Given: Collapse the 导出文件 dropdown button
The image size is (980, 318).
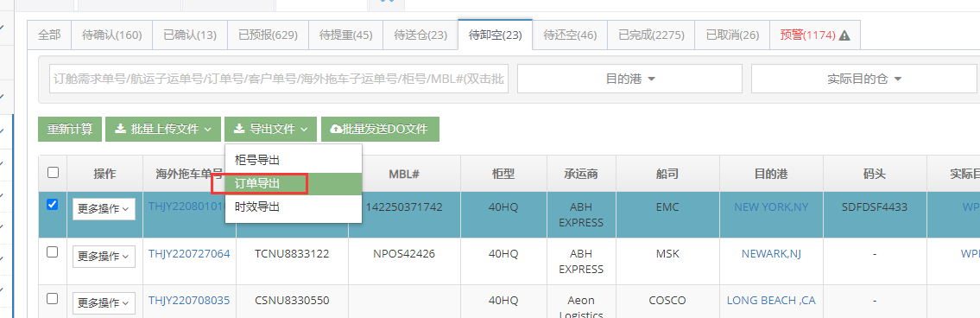Looking at the screenshot, I should [x=270, y=129].
